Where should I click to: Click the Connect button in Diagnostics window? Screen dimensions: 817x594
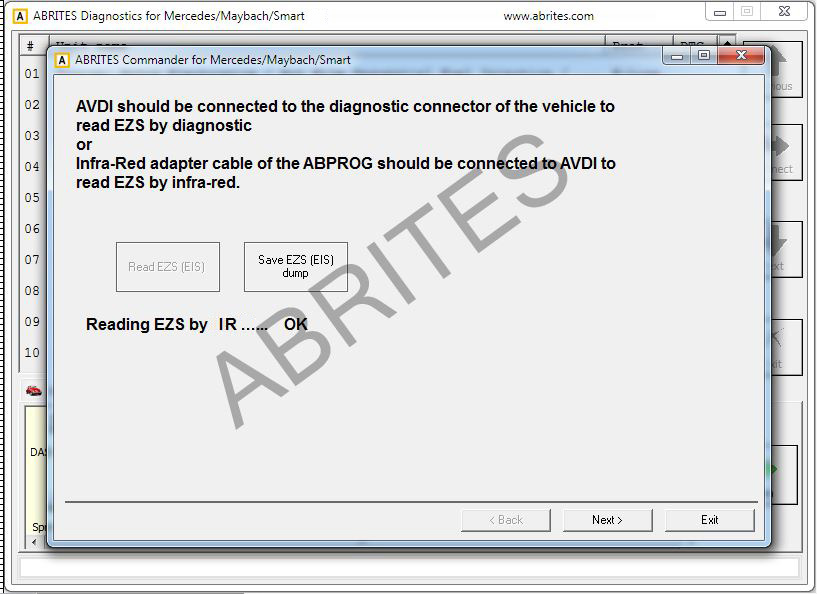786,152
